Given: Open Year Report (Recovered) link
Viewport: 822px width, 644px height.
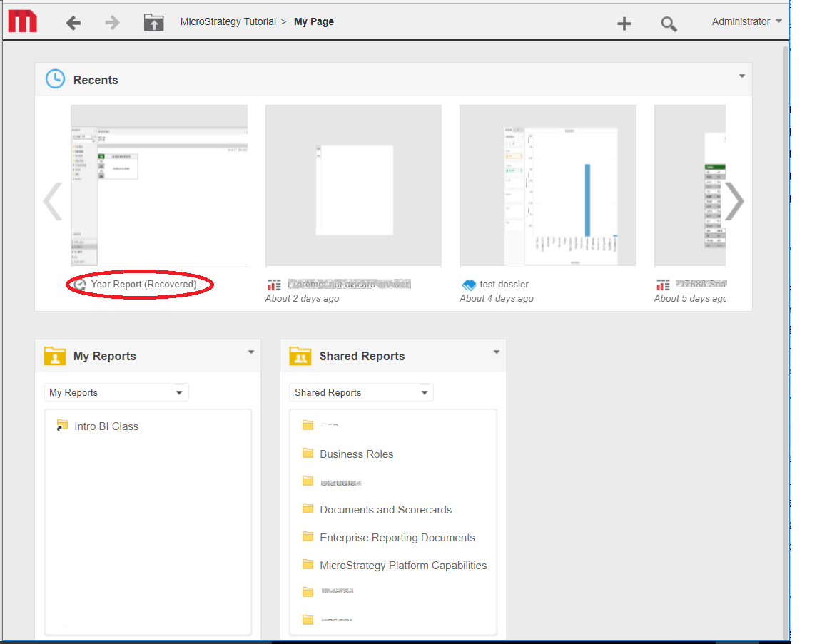Looking at the screenshot, I should 143,284.
